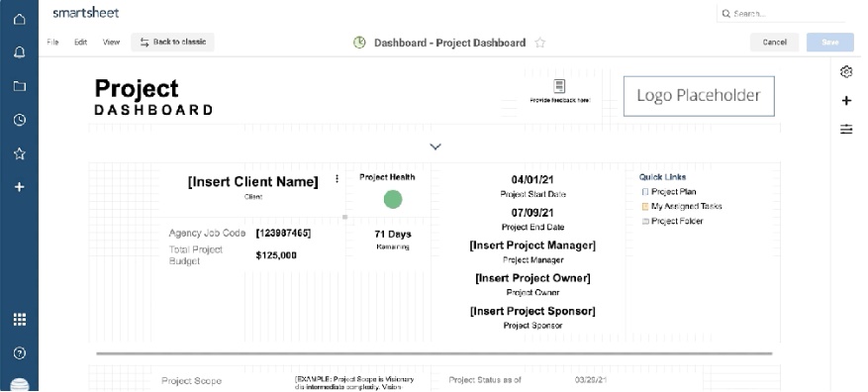Click the dashboard type icon beside title
Screen dimensions: 868x392
click(360, 43)
